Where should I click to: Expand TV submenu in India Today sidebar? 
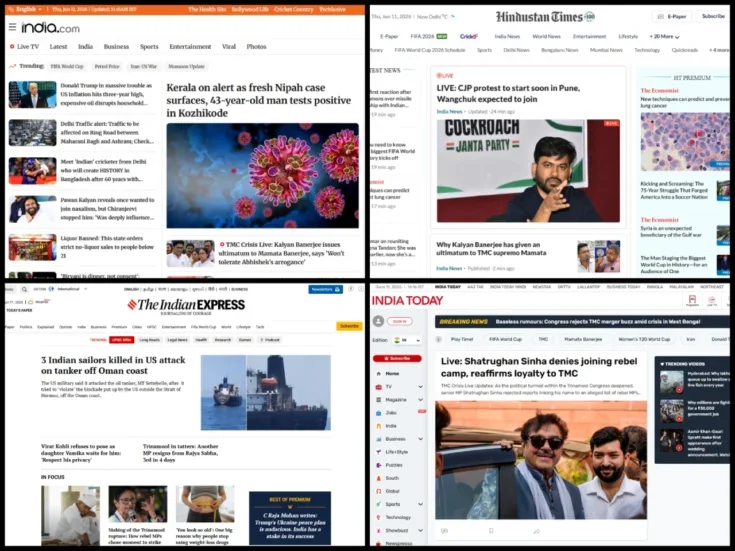420,387
